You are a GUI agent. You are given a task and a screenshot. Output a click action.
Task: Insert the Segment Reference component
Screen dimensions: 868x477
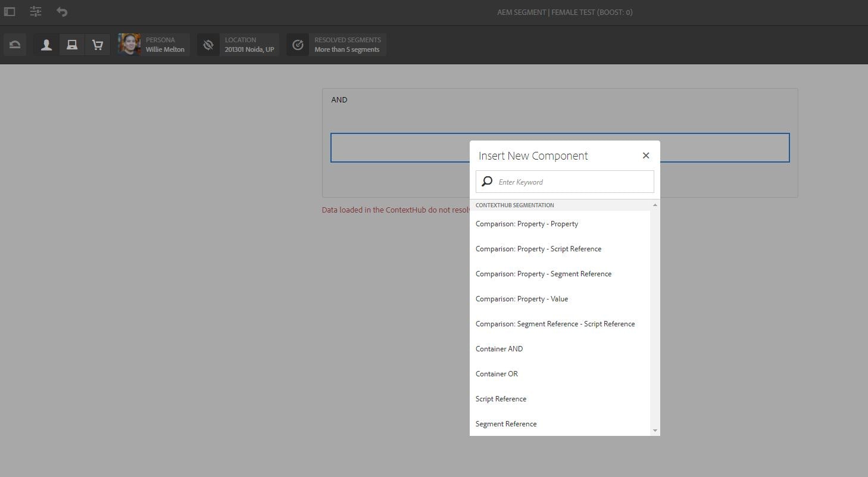[505, 423]
